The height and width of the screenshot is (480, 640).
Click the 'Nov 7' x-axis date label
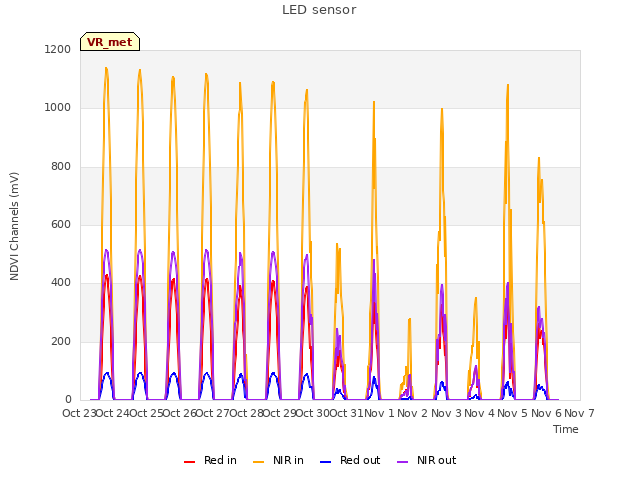point(580,413)
